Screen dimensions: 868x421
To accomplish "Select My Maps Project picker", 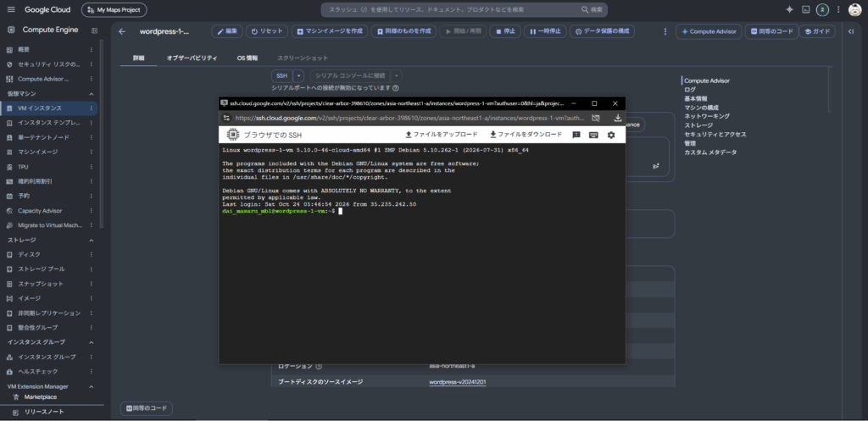I will tap(114, 10).
